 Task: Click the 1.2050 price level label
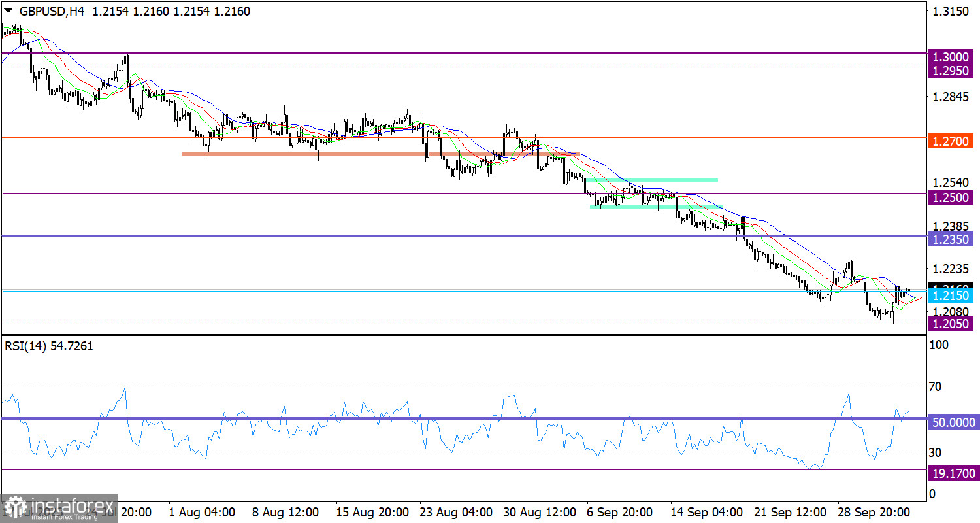[951, 324]
